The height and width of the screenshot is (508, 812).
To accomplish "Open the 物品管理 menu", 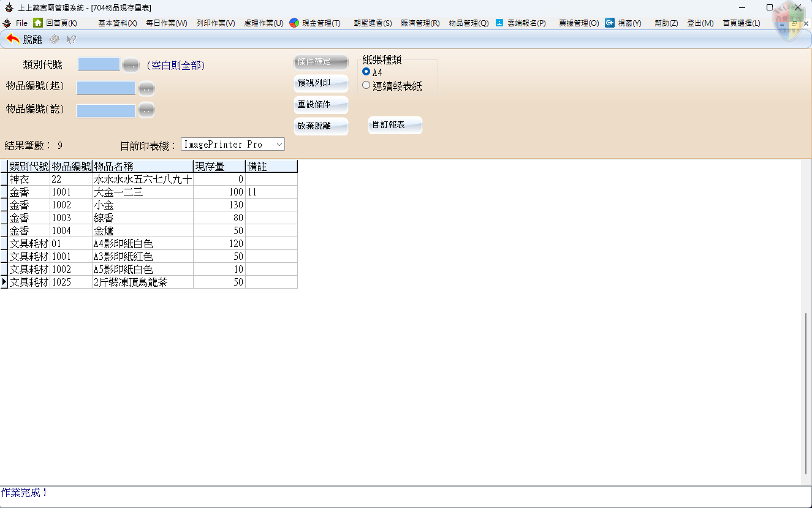I will click(x=468, y=23).
